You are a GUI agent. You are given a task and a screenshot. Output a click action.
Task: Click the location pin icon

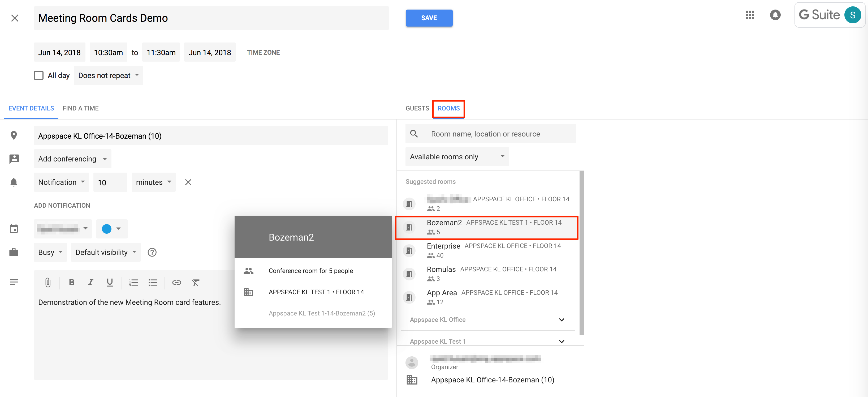pos(14,136)
